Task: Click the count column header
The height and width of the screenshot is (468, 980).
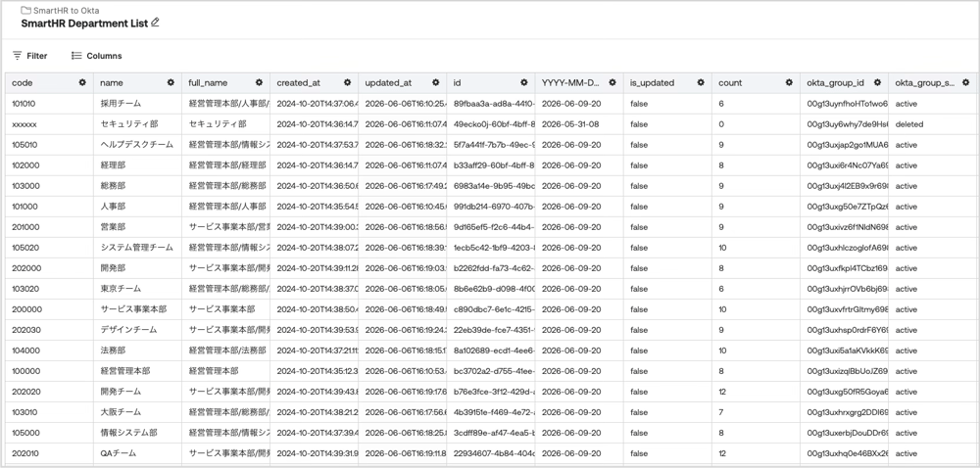Action: [756, 83]
